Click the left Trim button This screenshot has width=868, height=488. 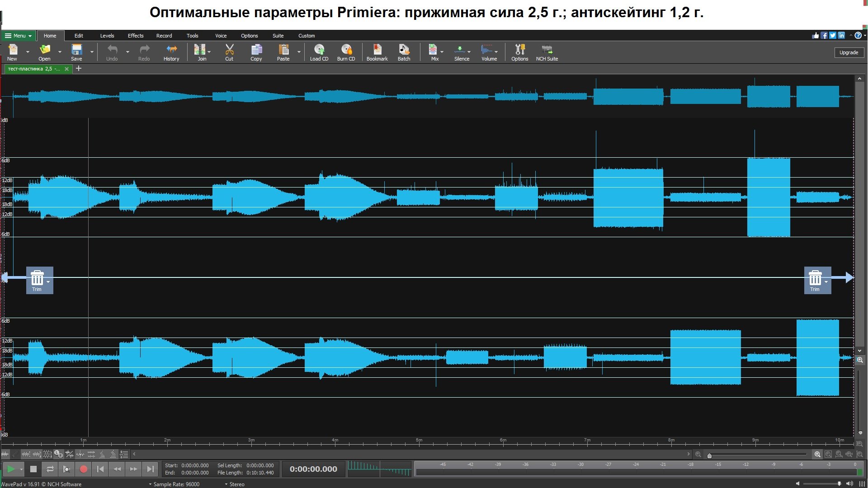coord(37,280)
